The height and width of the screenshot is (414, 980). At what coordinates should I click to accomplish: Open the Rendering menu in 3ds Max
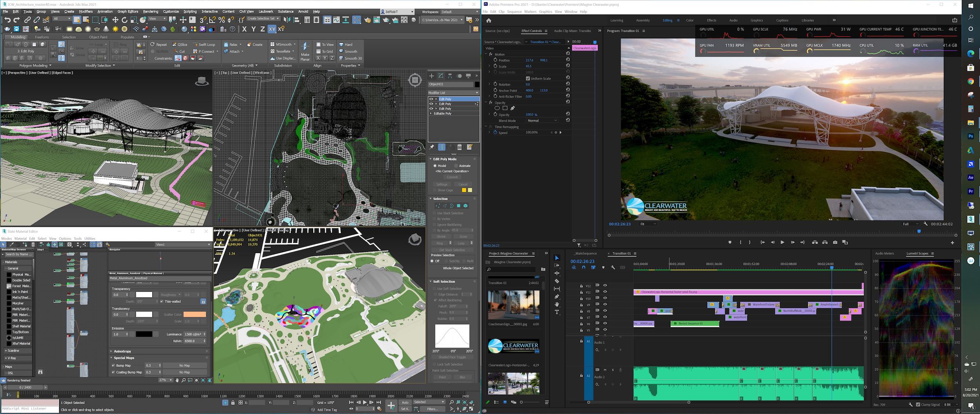point(151,11)
